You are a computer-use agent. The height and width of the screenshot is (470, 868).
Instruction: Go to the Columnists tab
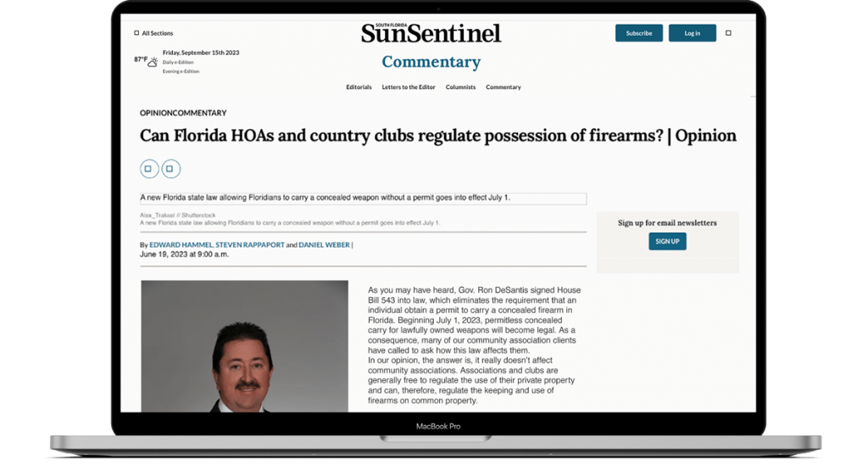[460, 87]
